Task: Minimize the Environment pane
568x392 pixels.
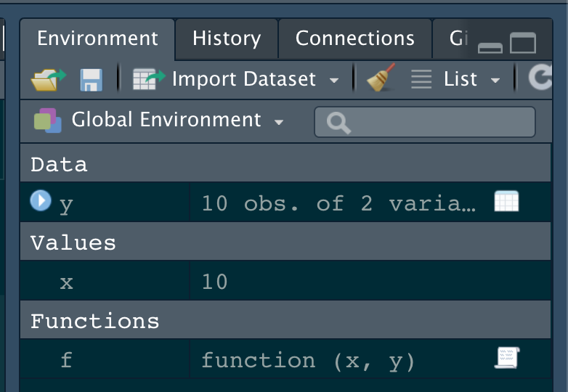Action: click(x=490, y=46)
